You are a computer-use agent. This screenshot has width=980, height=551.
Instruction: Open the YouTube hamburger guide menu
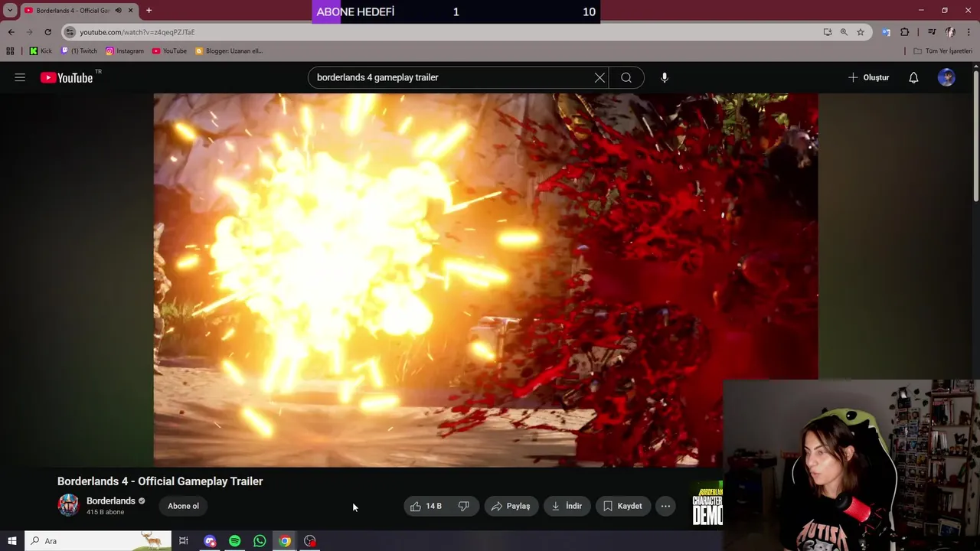[20, 77]
